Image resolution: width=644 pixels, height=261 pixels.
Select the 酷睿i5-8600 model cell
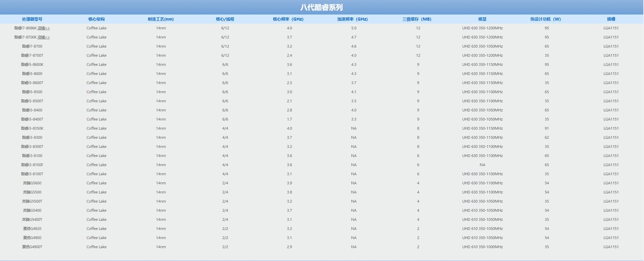(x=32, y=74)
